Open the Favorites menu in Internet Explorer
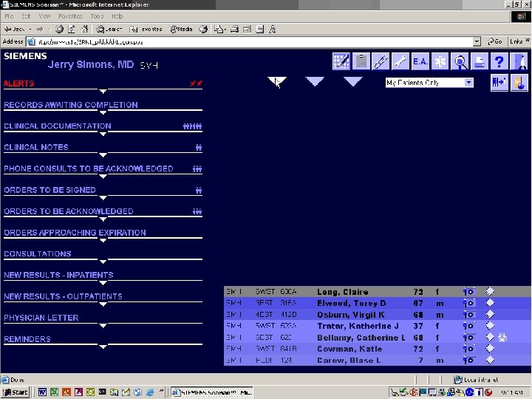532x399 pixels. pyautogui.click(x=70, y=16)
